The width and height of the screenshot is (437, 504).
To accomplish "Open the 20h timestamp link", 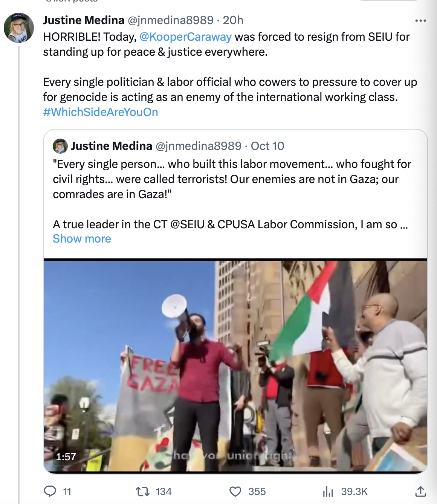I will pyautogui.click(x=233, y=20).
